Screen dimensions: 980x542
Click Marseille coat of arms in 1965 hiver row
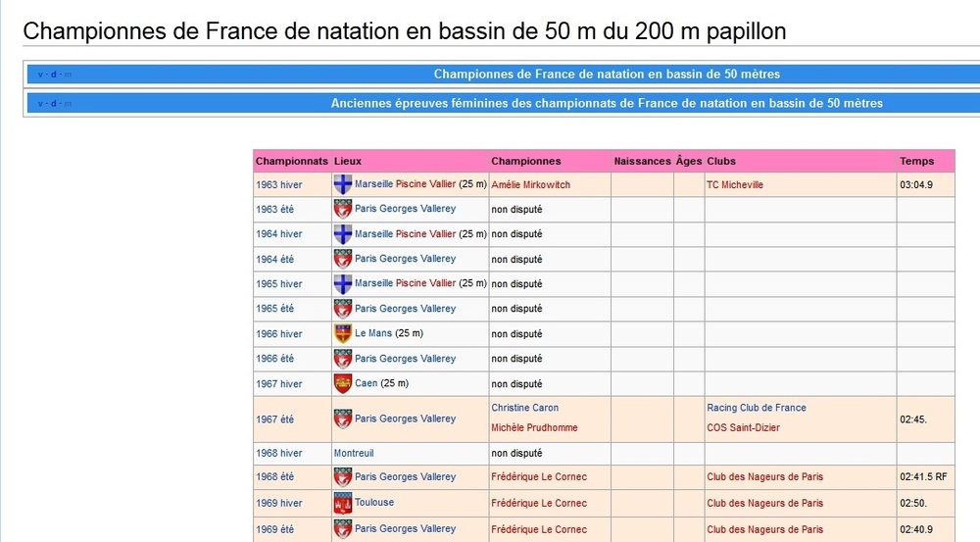pyautogui.click(x=342, y=283)
